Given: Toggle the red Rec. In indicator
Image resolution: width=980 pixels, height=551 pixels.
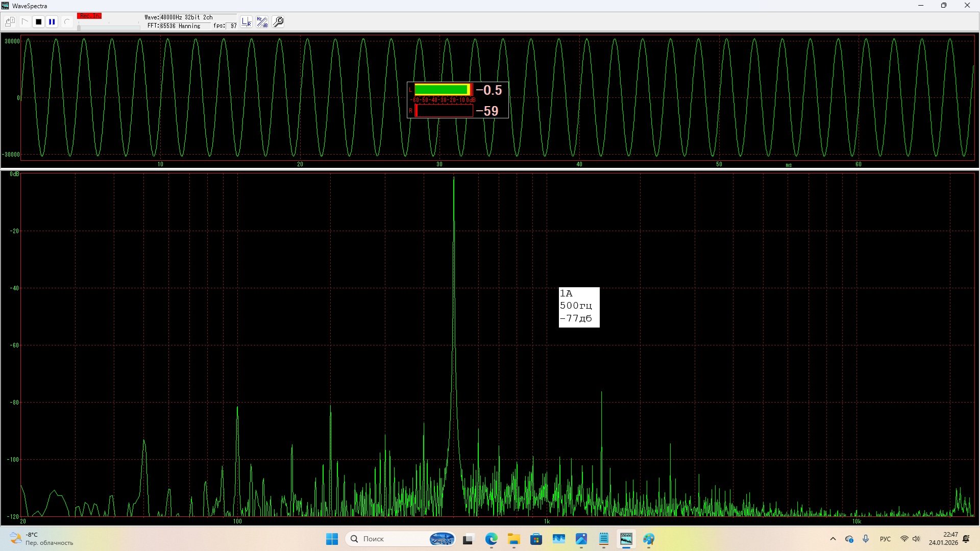Looking at the screenshot, I should tap(89, 16).
